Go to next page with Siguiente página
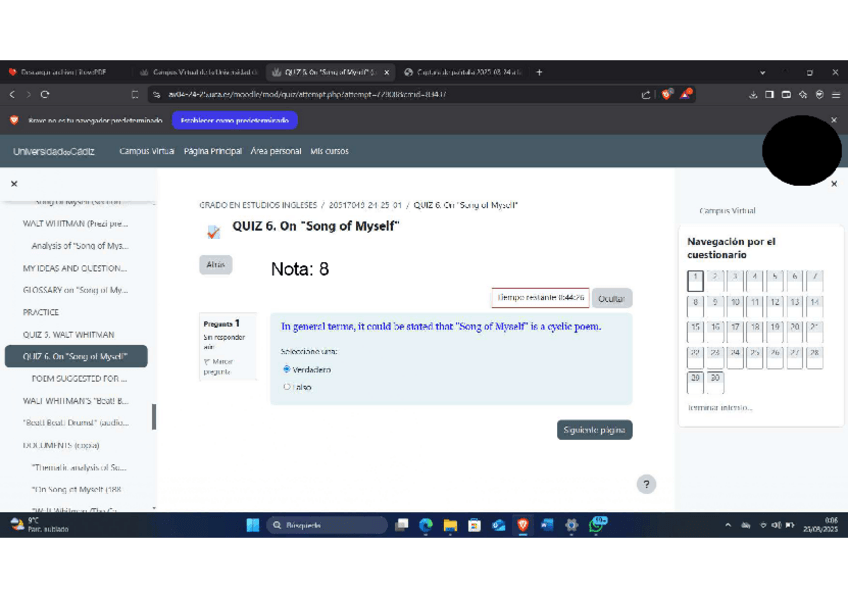848x599 pixels. [x=594, y=430]
